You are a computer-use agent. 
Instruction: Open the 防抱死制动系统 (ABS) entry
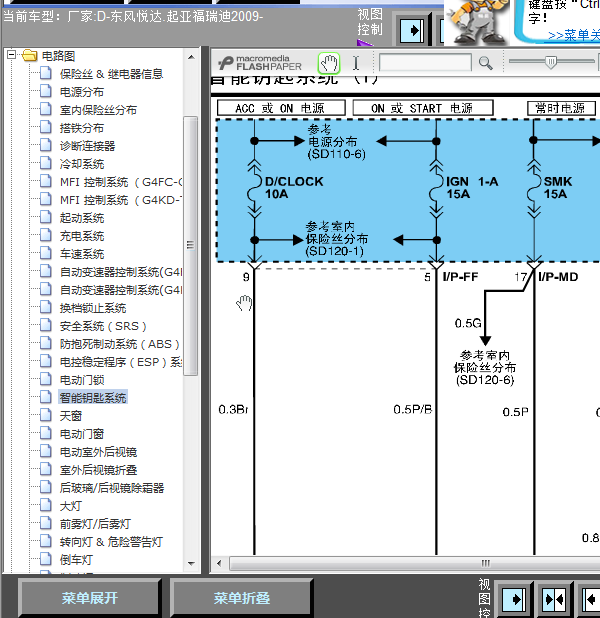click(119, 344)
